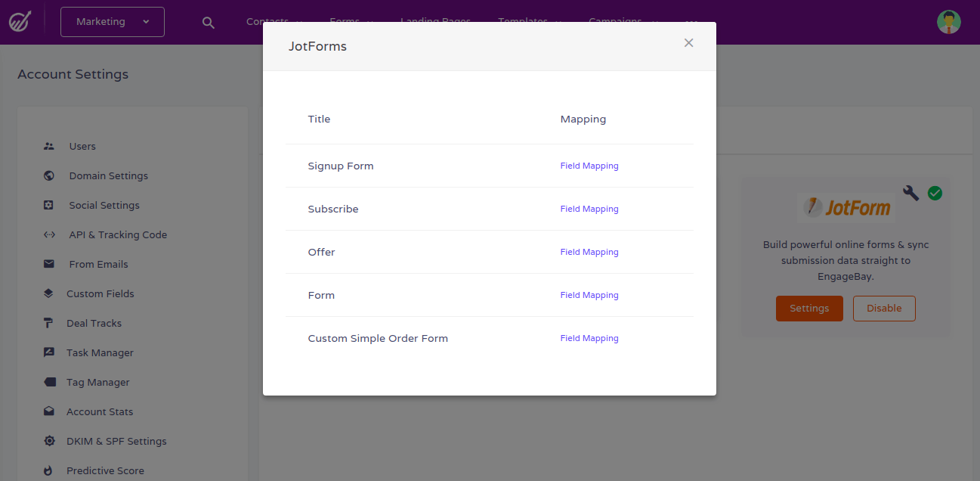Open Field Mapping for the row titled Form
The height and width of the screenshot is (481, 980).
pos(589,295)
